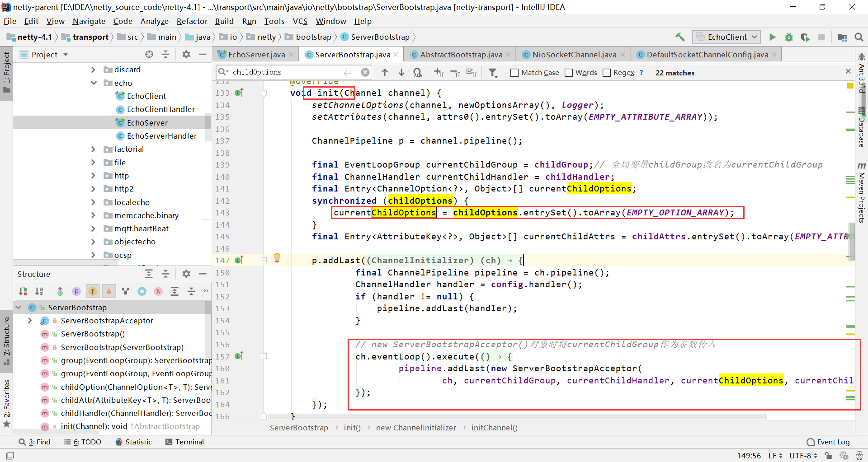Open Project Structure from the main toolbar
The width and height of the screenshot is (868, 462).
click(x=842, y=37)
